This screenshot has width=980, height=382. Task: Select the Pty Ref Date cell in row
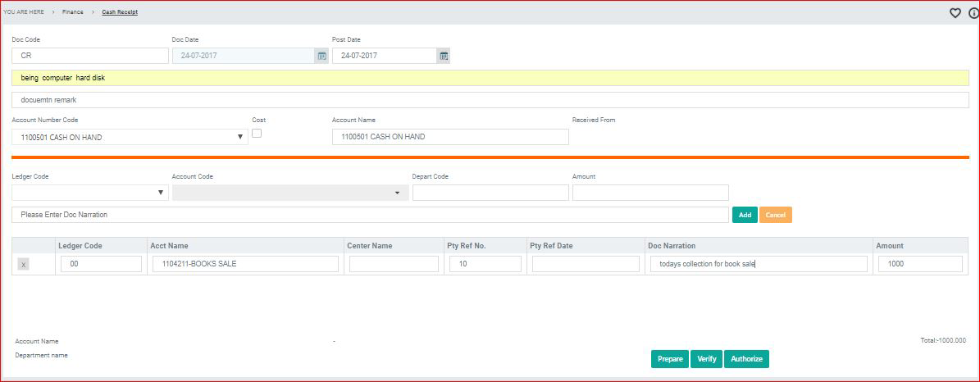[x=585, y=264]
